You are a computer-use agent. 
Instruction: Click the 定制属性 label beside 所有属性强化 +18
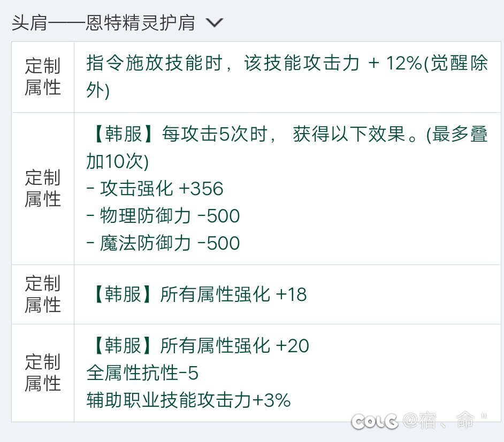click(43, 294)
